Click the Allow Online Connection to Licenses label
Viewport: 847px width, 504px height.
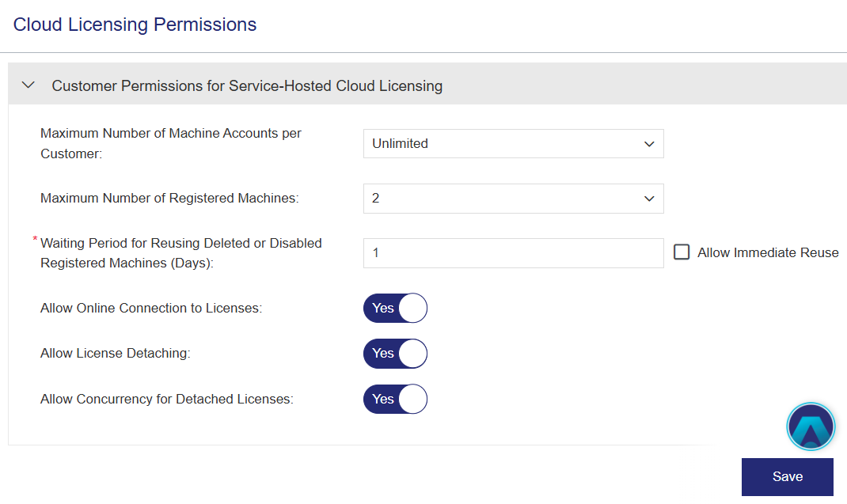151,308
